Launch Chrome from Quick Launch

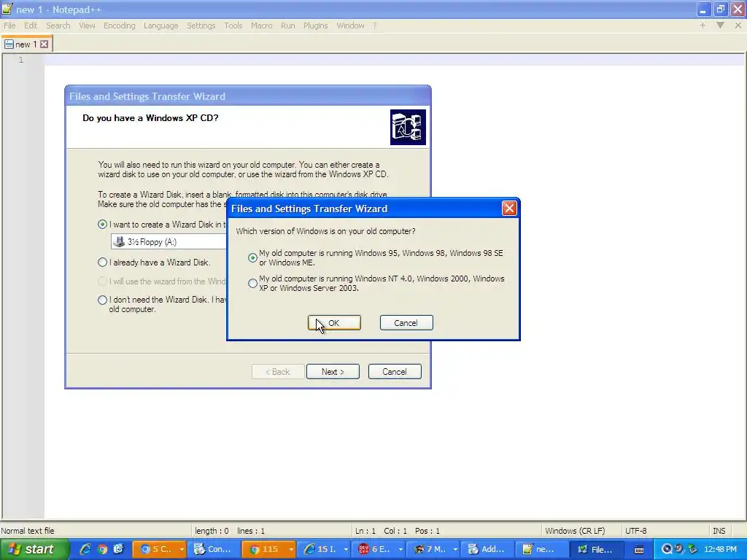102,549
